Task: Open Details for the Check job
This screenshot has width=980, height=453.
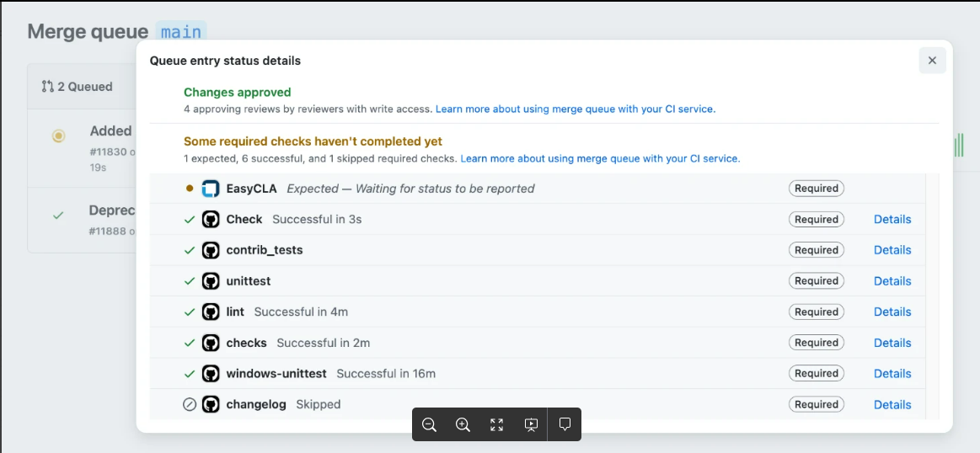Action: [892, 219]
